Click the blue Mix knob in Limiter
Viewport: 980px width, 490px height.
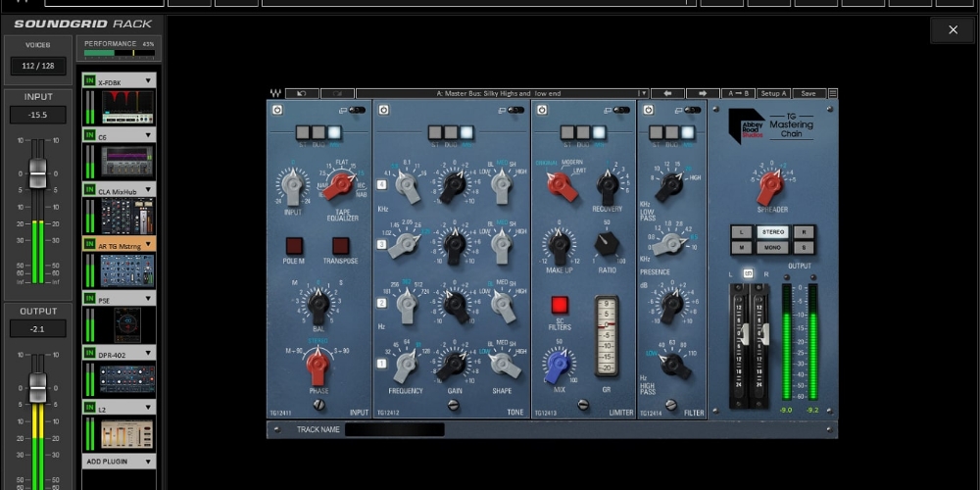tap(558, 366)
